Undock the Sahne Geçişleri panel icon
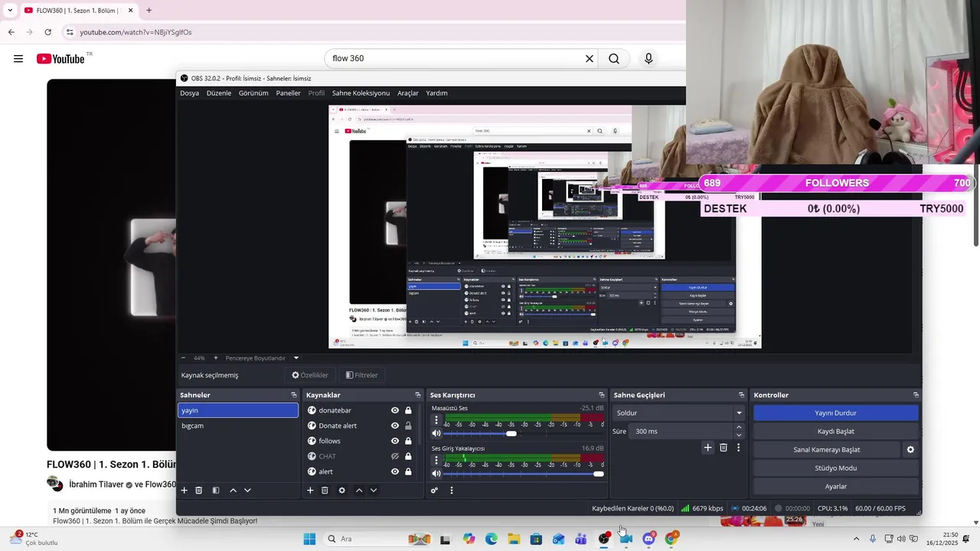Image resolution: width=980 pixels, height=551 pixels. [x=741, y=395]
